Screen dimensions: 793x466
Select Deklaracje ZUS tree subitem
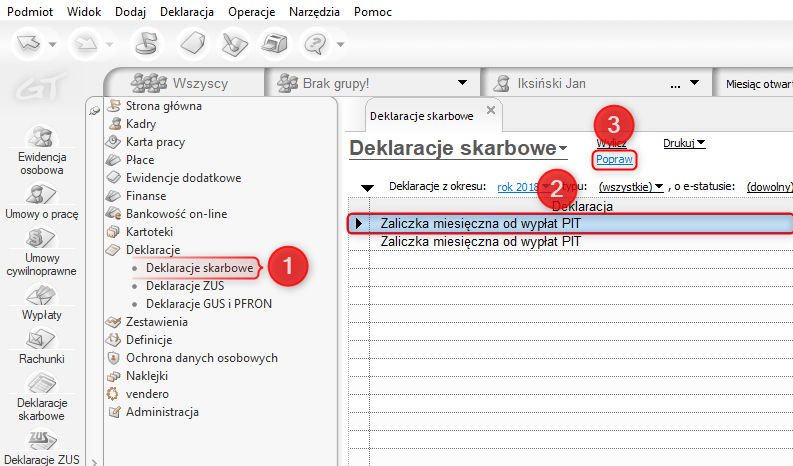(185, 286)
